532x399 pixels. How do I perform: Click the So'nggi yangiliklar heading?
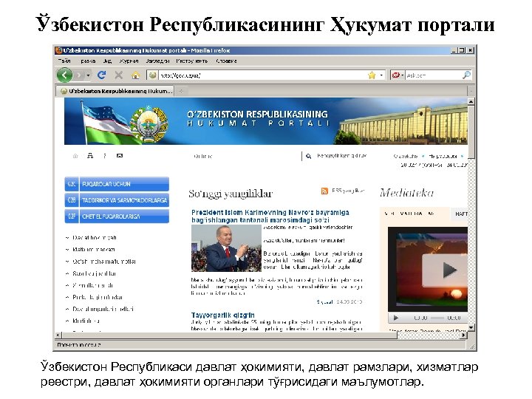coord(231,194)
